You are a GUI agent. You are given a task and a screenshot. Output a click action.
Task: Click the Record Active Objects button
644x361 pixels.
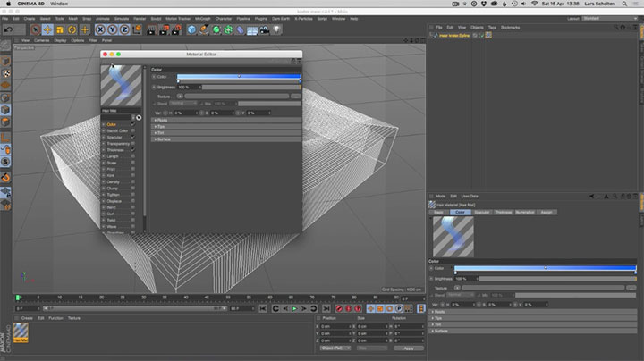339,308
